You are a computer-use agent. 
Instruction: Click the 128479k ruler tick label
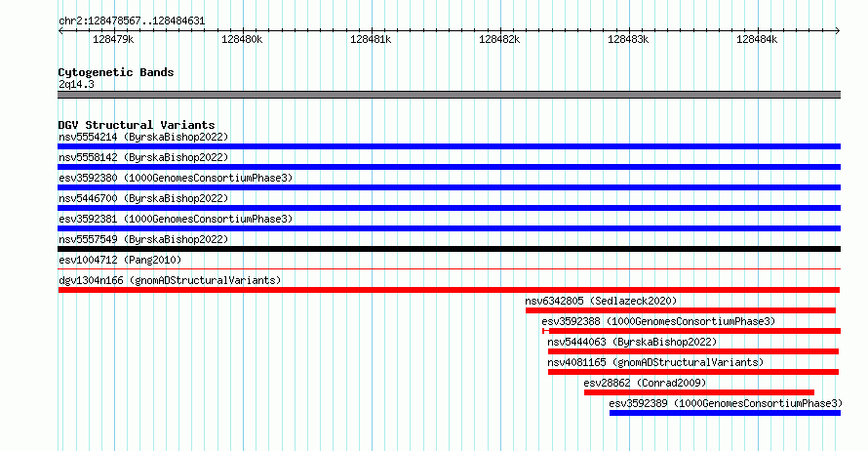coord(113,39)
